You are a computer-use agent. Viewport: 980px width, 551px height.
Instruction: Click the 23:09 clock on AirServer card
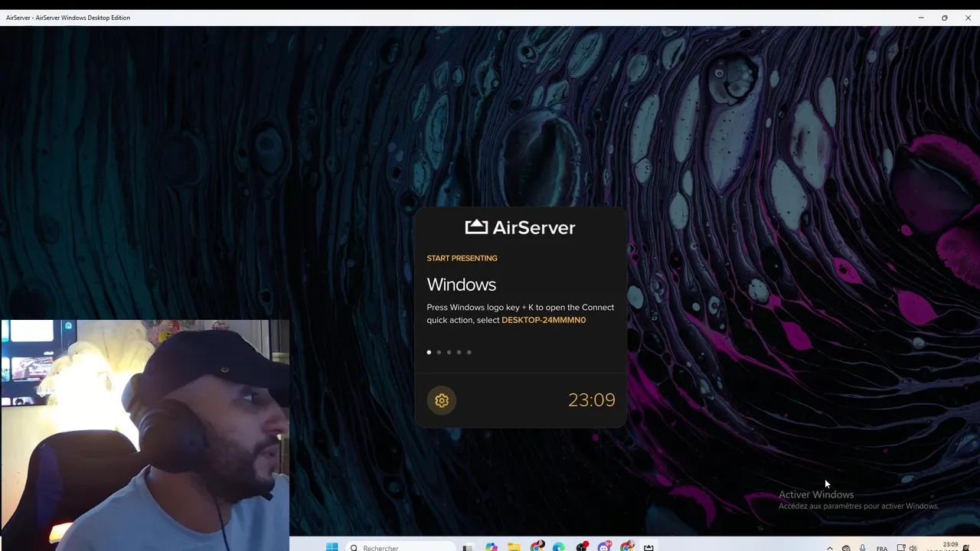tap(592, 399)
